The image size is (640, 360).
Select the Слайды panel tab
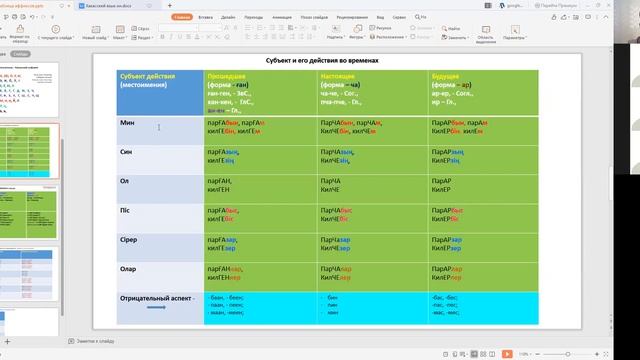tap(20, 54)
